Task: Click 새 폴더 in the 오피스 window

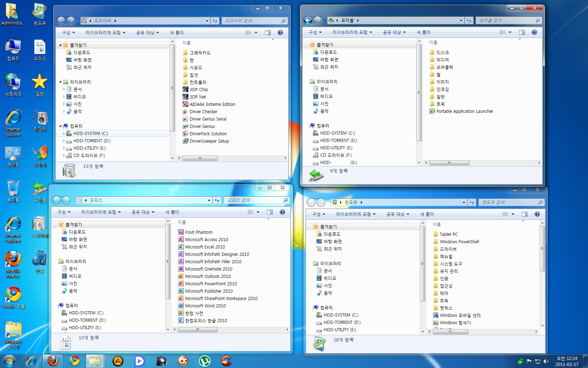Action: 172,212
